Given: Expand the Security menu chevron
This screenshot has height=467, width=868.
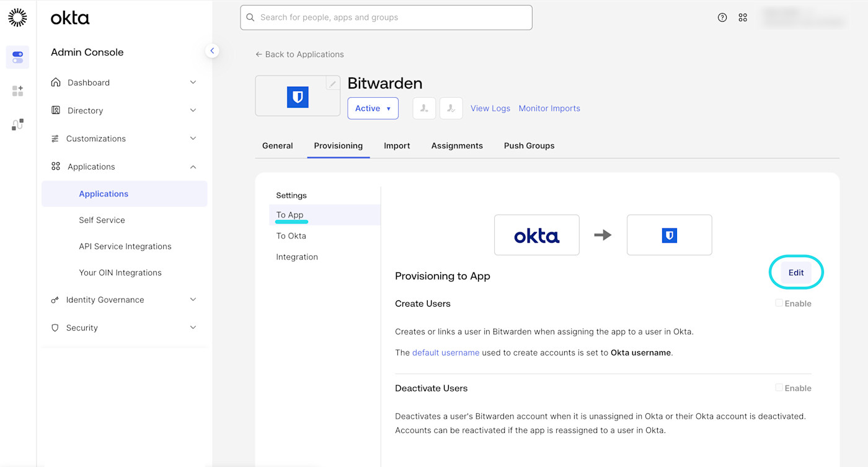Looking at the screenshot, I should (x=193, y=328).
